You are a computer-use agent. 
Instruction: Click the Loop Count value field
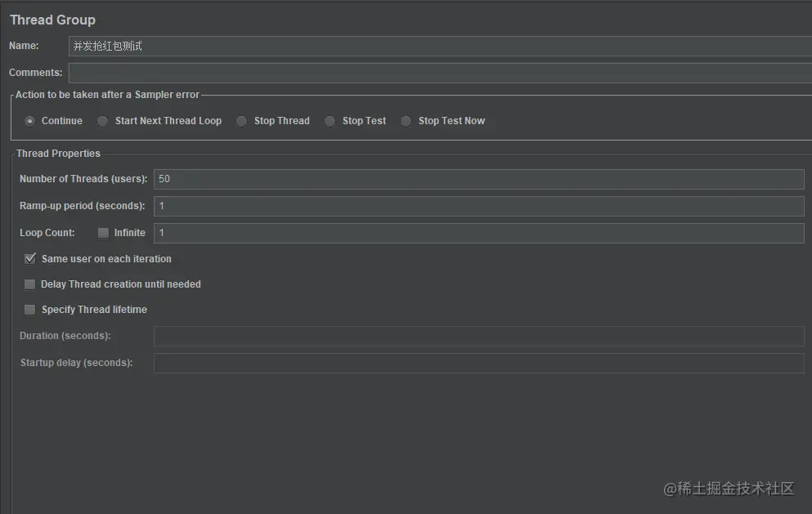click(x=479, y=233)
